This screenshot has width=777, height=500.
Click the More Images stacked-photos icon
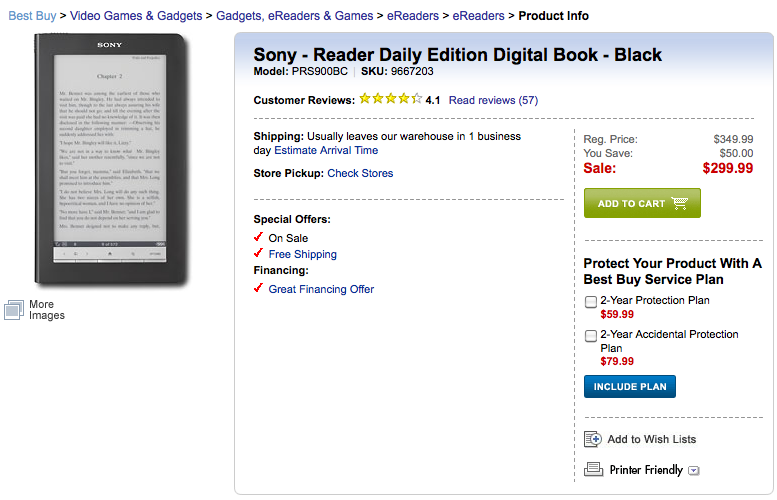(x=13, y=310)
